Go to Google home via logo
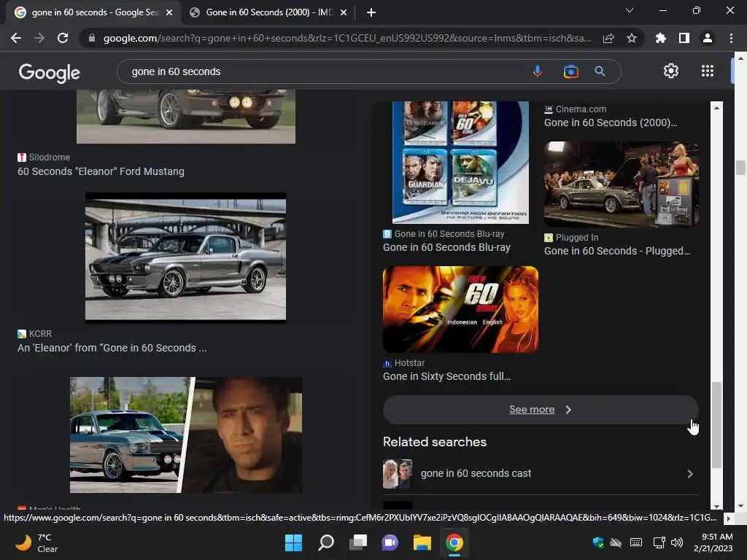The image size is (747, 560). (x=50, y=72)
